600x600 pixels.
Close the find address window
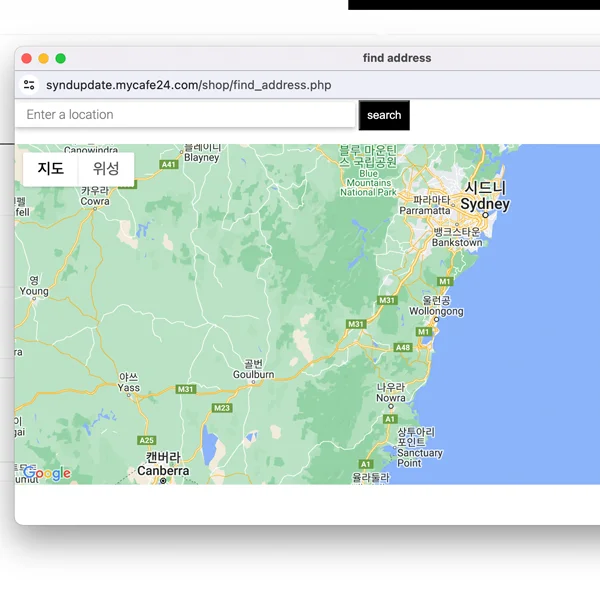coord(26,58)
